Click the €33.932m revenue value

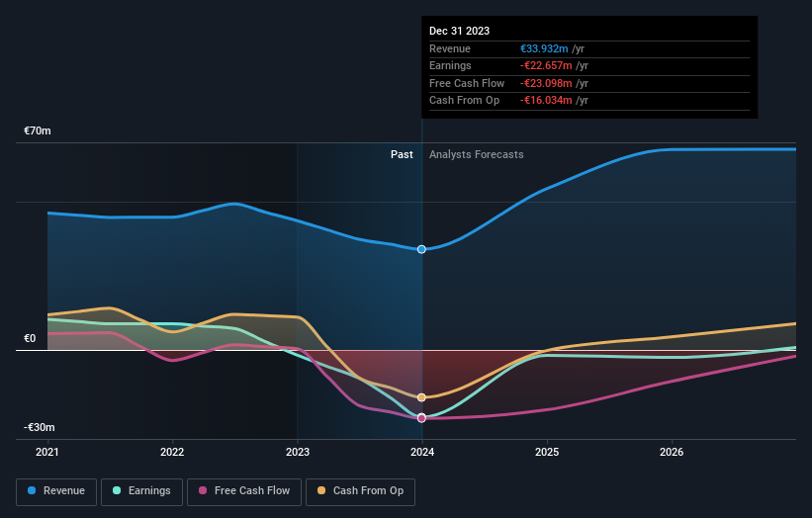pyautogui.click(x=544, y=48)
